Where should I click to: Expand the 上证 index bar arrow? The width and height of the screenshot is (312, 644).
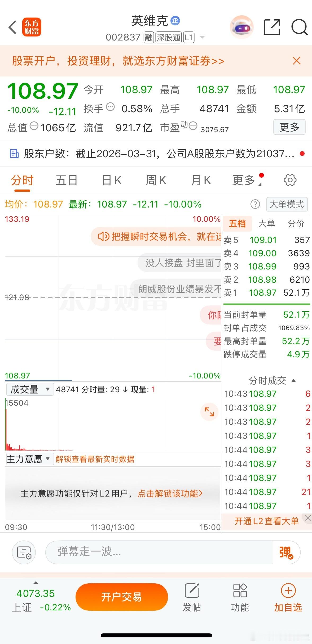click(x=36, y=583)
